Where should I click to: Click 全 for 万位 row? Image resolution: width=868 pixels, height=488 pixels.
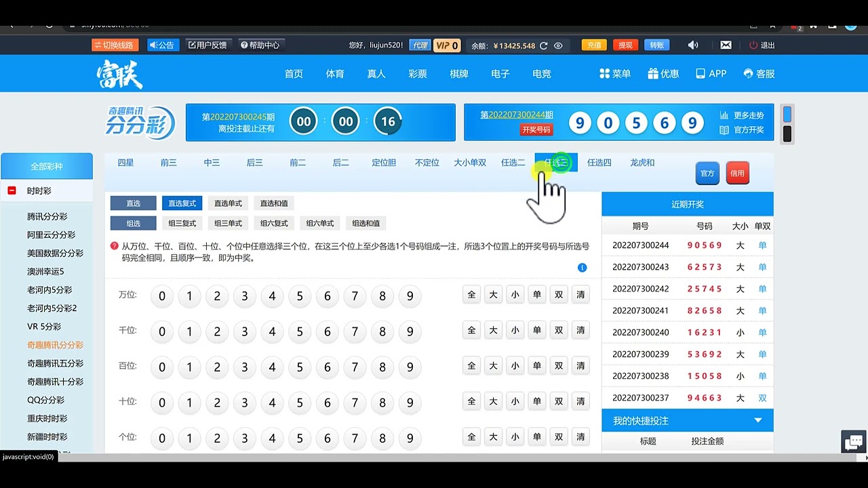pyautogui.click(x=471, y=294)
